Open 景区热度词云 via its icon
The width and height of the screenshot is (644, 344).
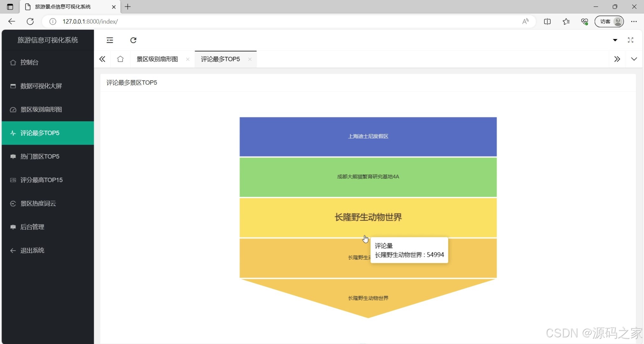coord(13,204)
